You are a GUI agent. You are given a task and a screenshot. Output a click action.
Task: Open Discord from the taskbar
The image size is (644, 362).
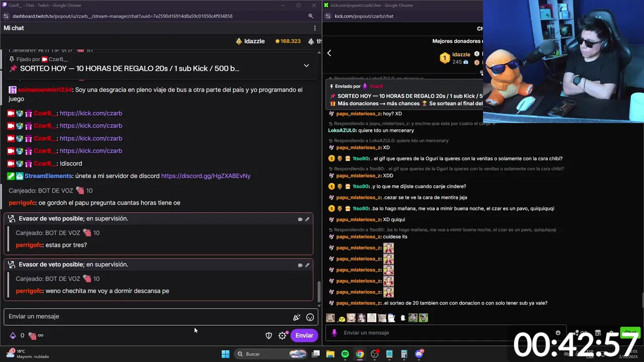click(419, 354)
